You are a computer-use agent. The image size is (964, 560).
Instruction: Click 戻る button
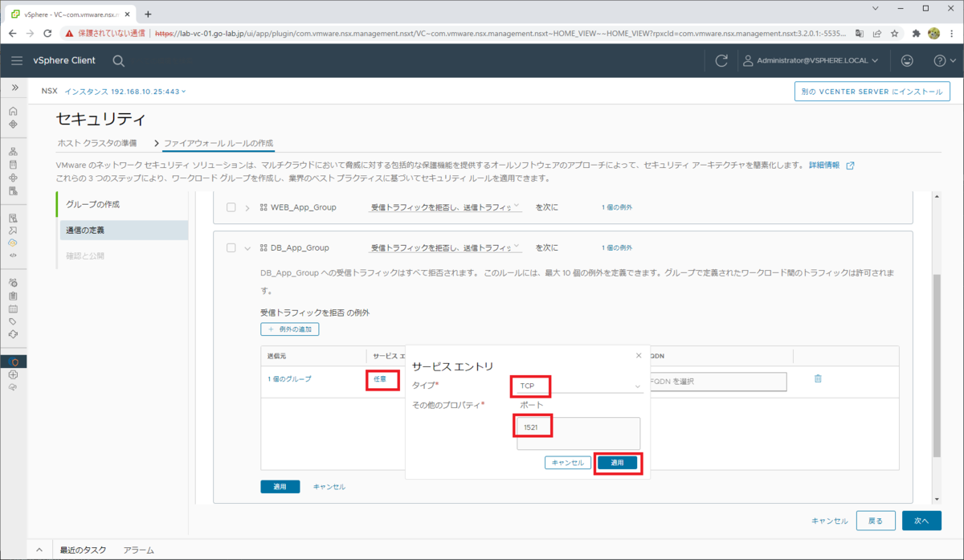876,521
